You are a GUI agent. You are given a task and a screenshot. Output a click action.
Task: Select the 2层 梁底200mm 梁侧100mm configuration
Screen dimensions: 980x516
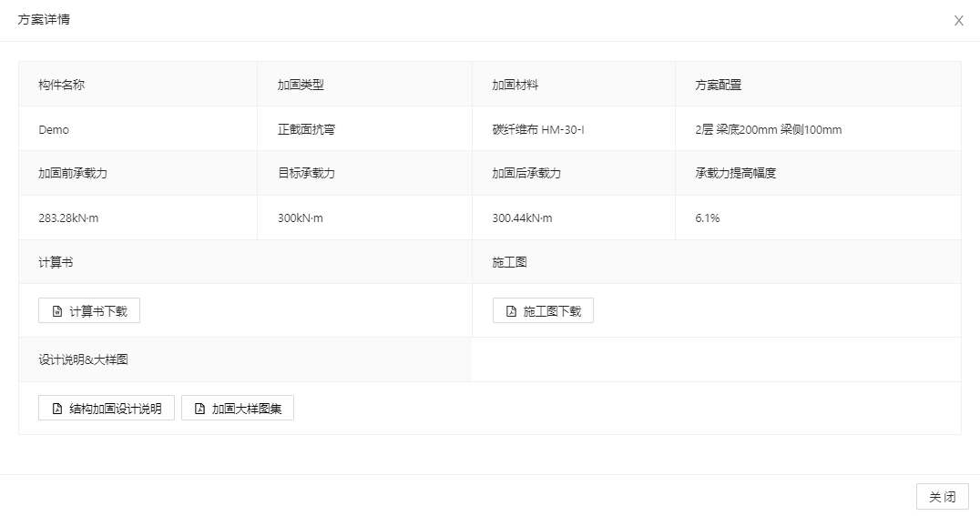pyautogui.click(x=768, y=129)
